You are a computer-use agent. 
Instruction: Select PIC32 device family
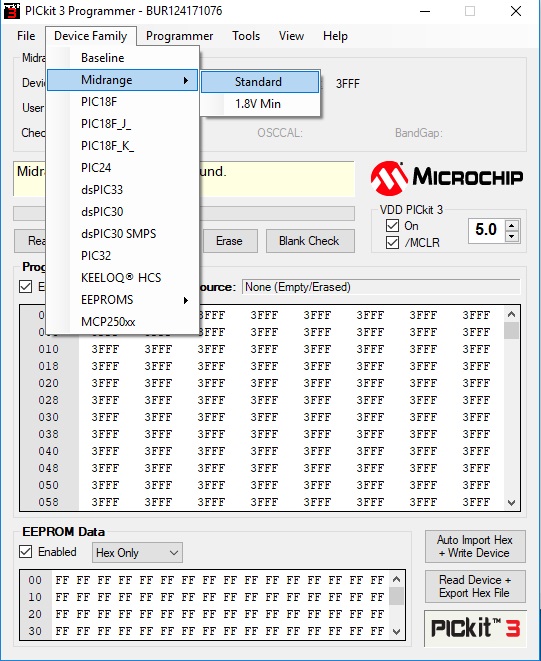click(122, 255)
